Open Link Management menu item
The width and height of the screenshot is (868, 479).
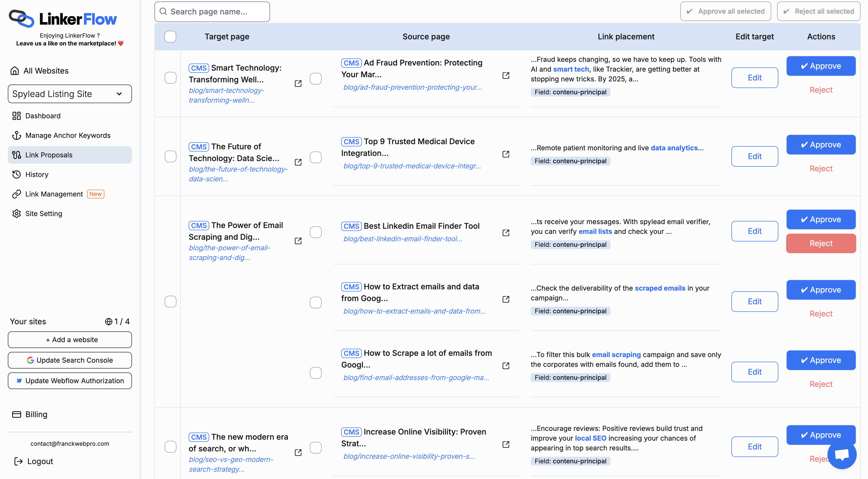point(54,194)
